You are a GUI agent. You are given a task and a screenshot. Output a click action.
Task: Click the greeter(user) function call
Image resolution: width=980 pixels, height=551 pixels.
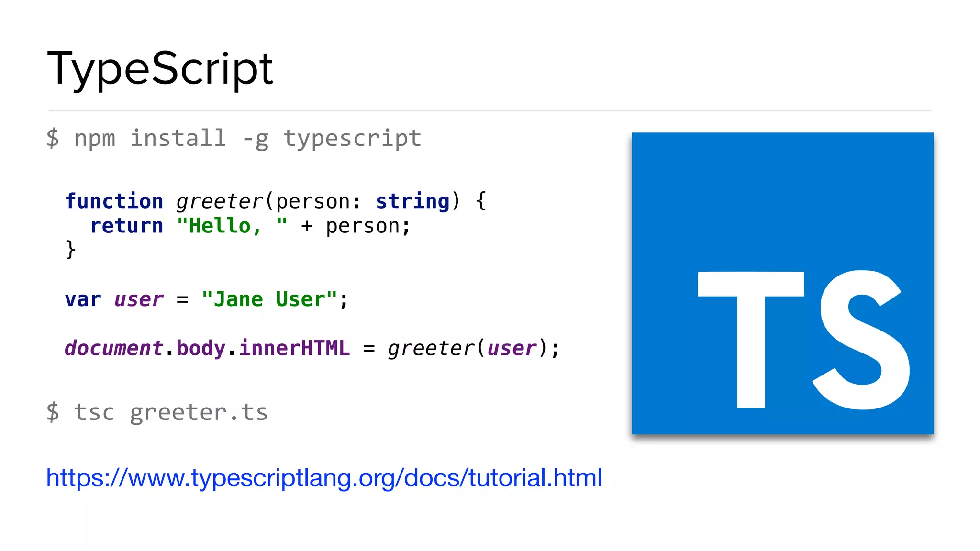468,348
